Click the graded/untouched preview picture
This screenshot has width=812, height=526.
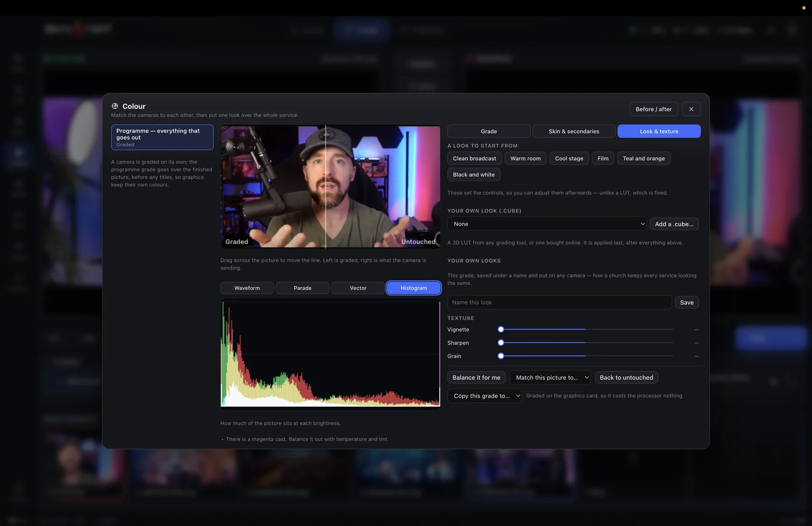pos(330,186)
